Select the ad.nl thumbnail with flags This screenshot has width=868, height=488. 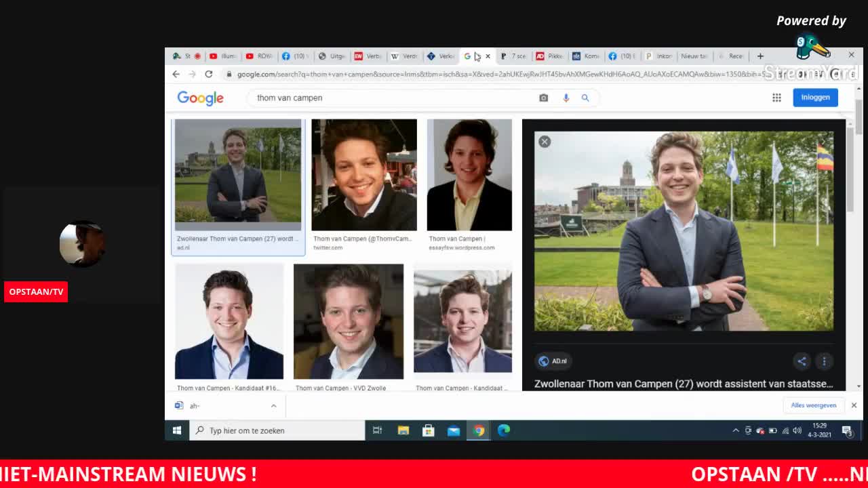click(x=238, y=175)
